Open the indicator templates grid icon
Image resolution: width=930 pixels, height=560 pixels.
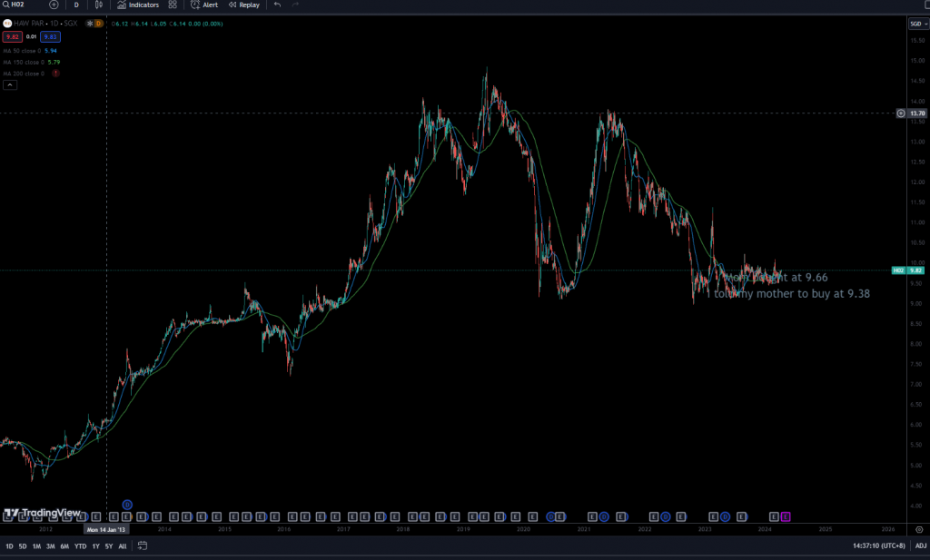click(x=173, y=5)
